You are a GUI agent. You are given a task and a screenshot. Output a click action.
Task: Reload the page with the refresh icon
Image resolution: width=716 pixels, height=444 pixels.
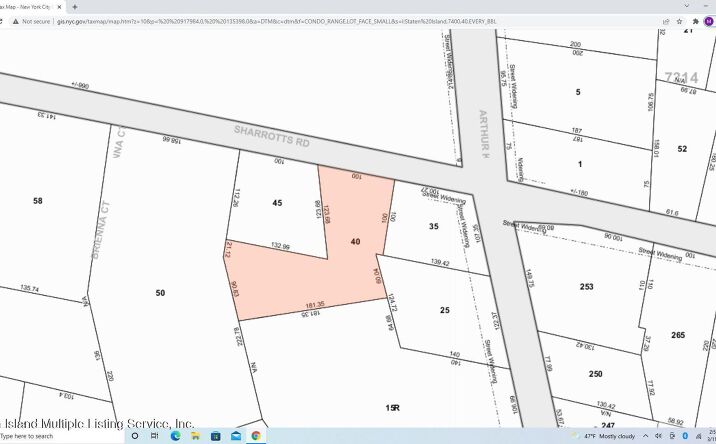(1, 21)
